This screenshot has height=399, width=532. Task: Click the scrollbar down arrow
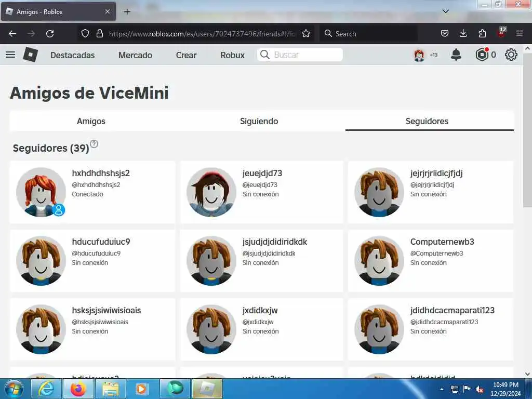coord(528,374)
